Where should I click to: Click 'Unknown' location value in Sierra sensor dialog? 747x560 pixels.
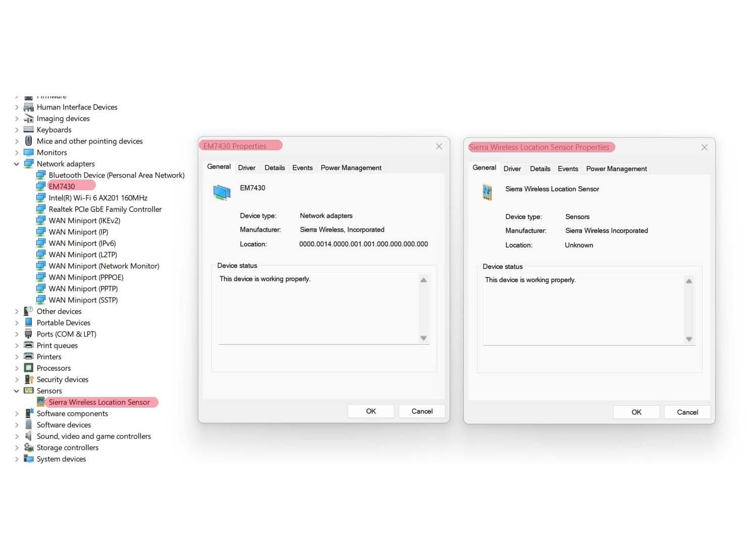[579, 245]
